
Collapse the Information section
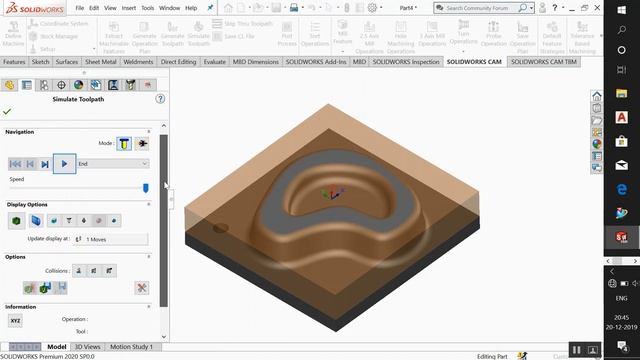tap(149, 306)
